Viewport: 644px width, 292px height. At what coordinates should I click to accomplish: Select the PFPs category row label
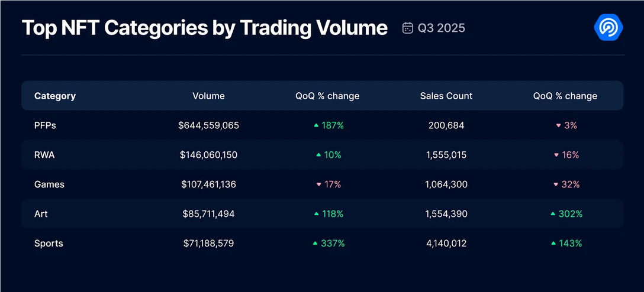45,125
